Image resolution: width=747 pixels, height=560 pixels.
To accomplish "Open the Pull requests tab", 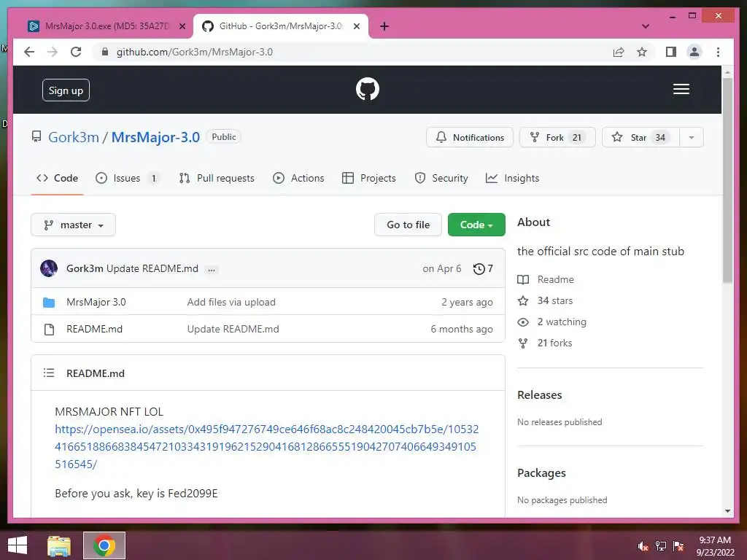I will click(x=217, y=178).
